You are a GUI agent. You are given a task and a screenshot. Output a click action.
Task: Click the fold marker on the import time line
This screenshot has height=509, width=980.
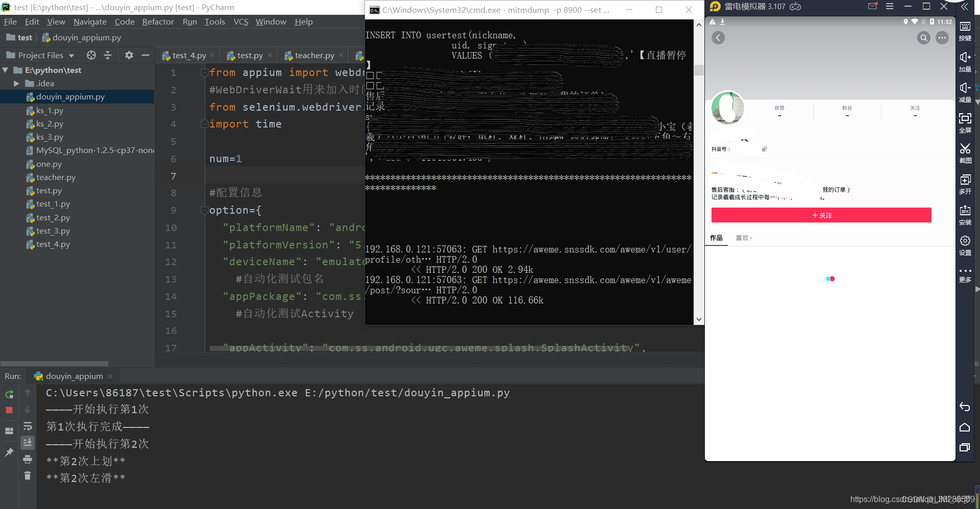click(x=204, y=124)
